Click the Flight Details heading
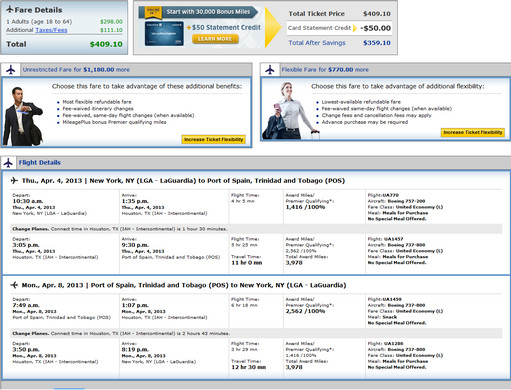511x390 pixels. 40,163
